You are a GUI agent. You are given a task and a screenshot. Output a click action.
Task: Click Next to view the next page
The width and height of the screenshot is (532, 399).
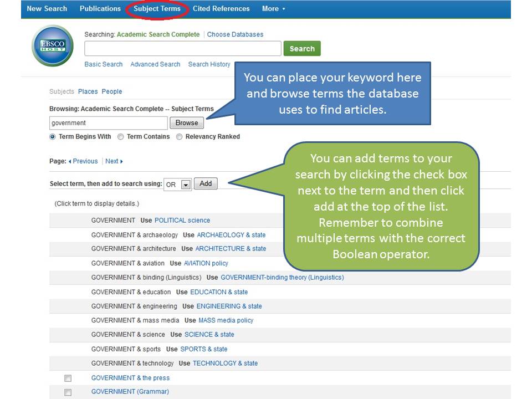coord(112,161)
